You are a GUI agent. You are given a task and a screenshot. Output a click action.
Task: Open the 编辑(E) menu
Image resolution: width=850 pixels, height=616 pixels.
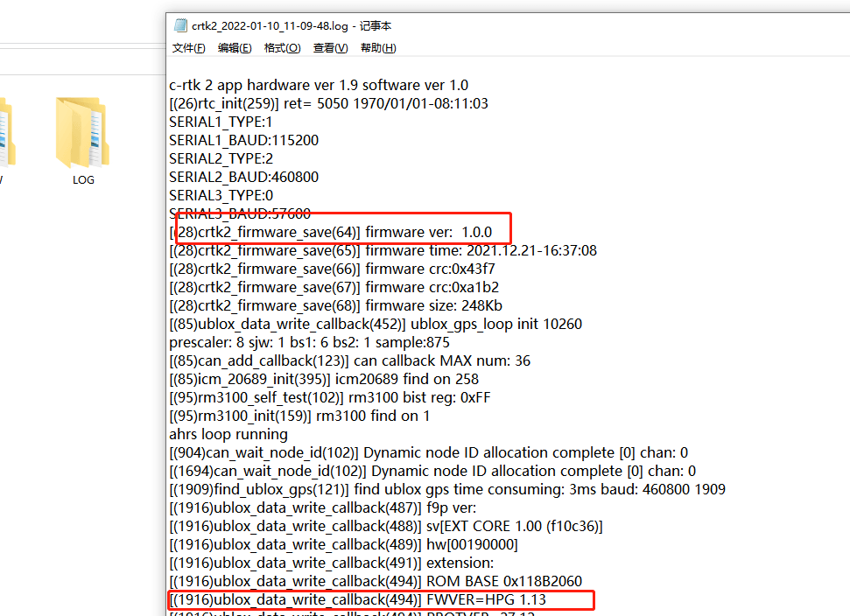point(235,48)
